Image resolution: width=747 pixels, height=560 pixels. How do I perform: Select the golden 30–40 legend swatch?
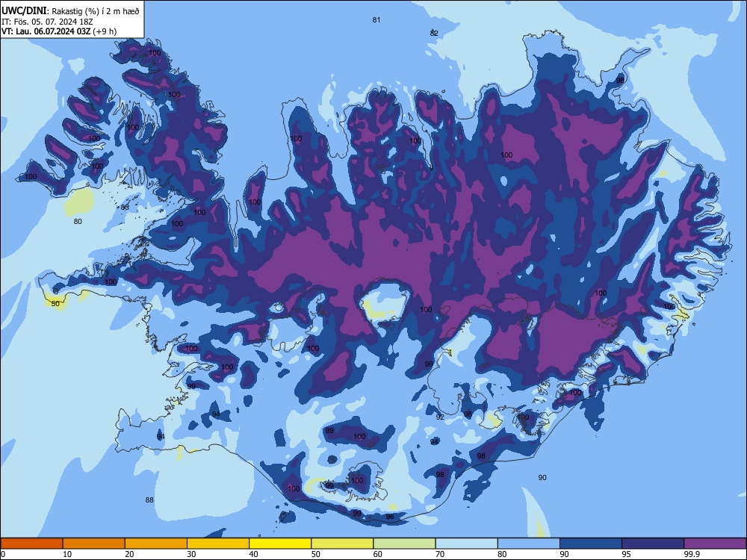[x=218, y=544]
